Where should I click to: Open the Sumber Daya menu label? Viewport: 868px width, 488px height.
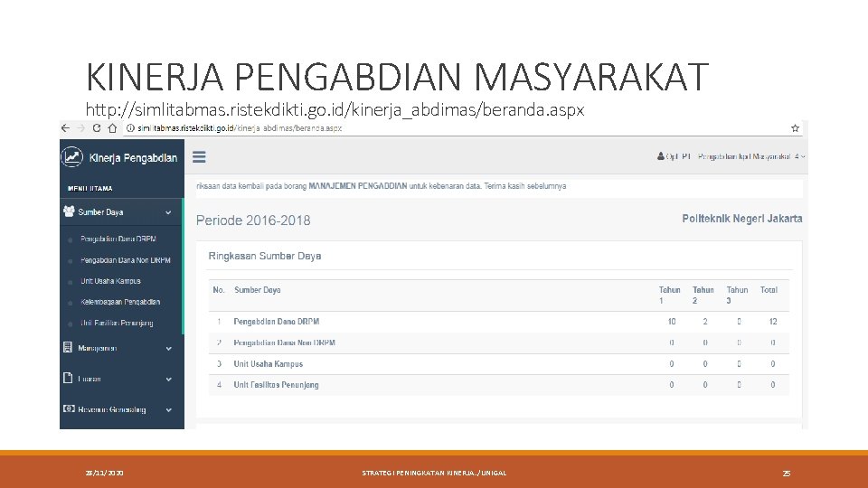(100, 212)
